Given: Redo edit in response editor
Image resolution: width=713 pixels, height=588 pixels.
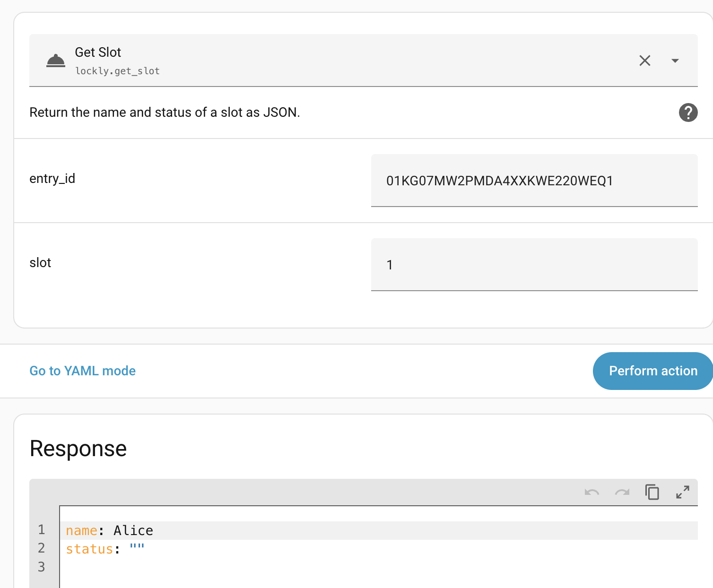Looking at the screenshot, I should point(622,492).
